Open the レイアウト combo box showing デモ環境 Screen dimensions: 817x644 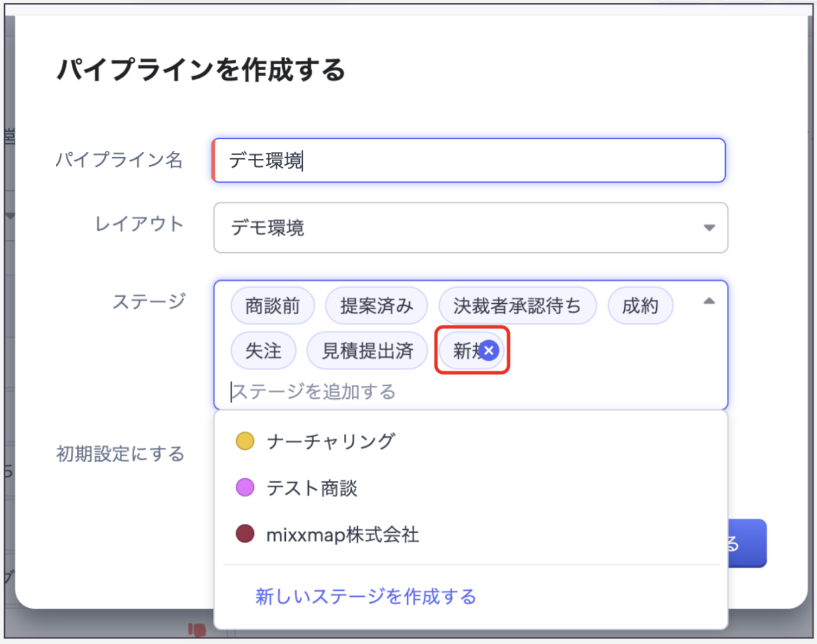[x=459, y=228]
